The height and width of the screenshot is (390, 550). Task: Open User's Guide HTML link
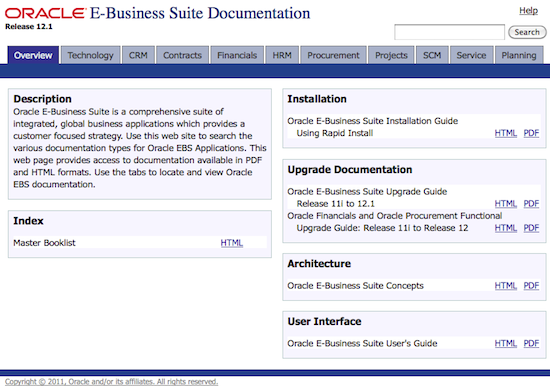[x=505, y=343]
